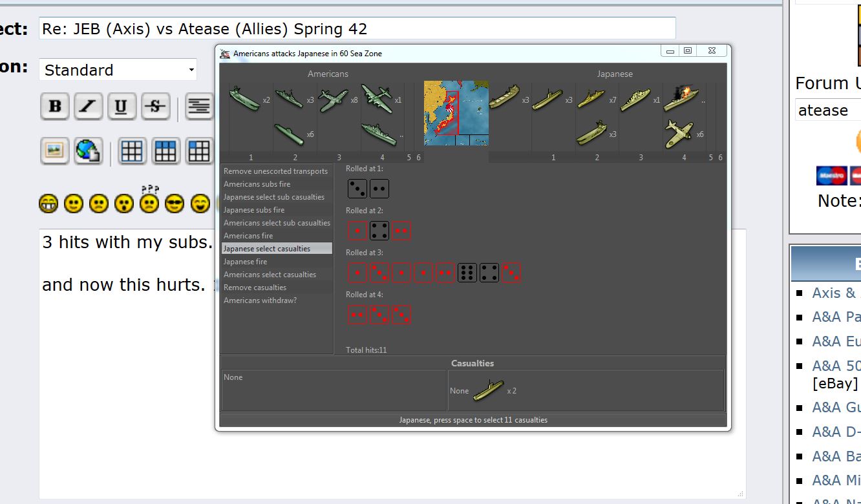Insert the big toothy grin smiley
Screen dimensions: 861x504
click(48, 204)
